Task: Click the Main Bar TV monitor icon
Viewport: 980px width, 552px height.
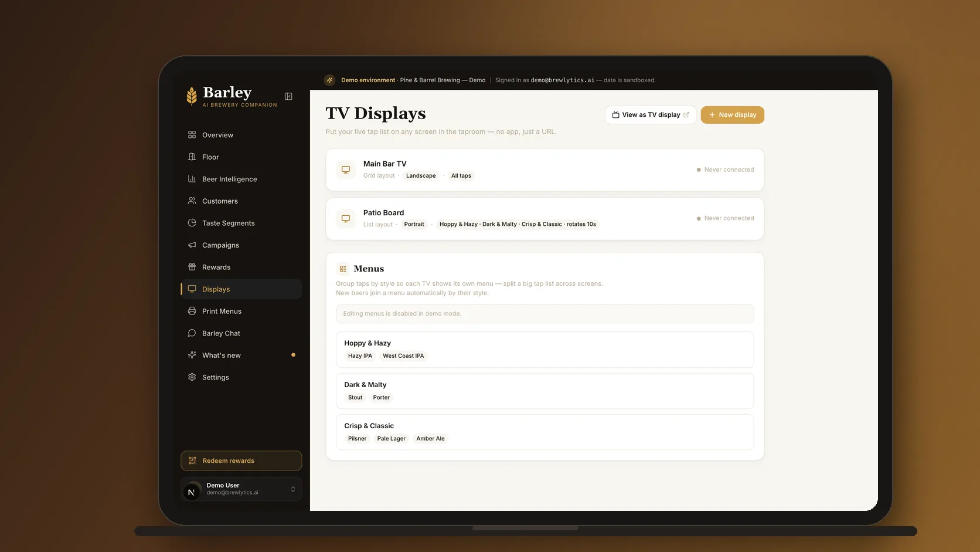Action: coord(346,170)
